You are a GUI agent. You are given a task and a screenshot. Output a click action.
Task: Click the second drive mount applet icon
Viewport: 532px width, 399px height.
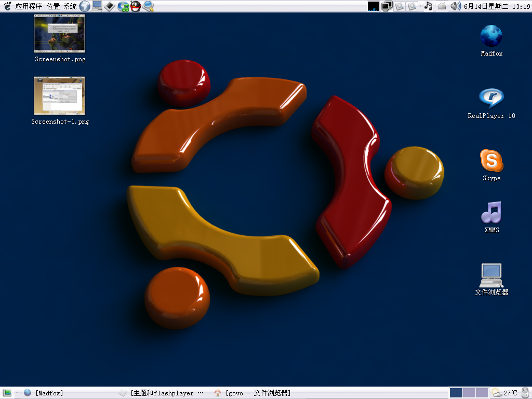coord(411,6)
